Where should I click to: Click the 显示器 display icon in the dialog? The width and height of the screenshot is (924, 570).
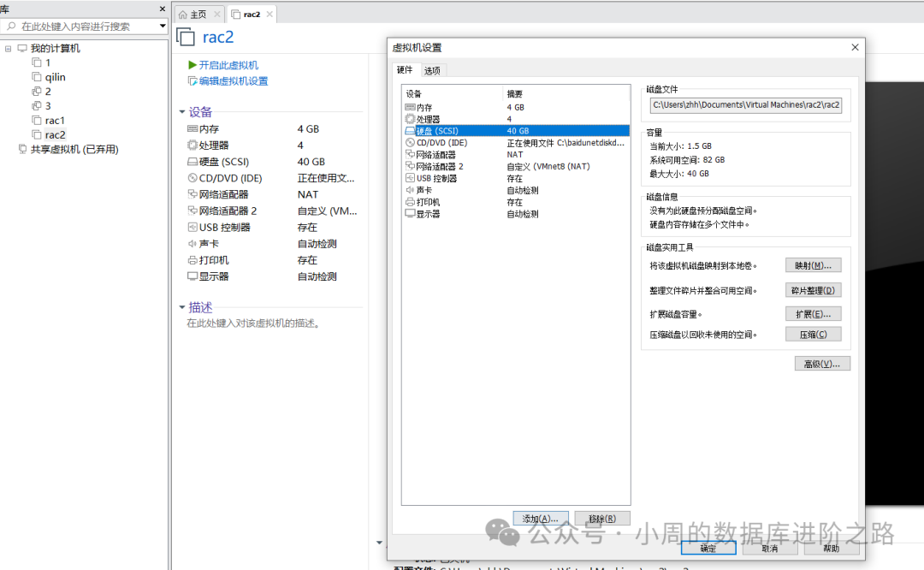410,213
